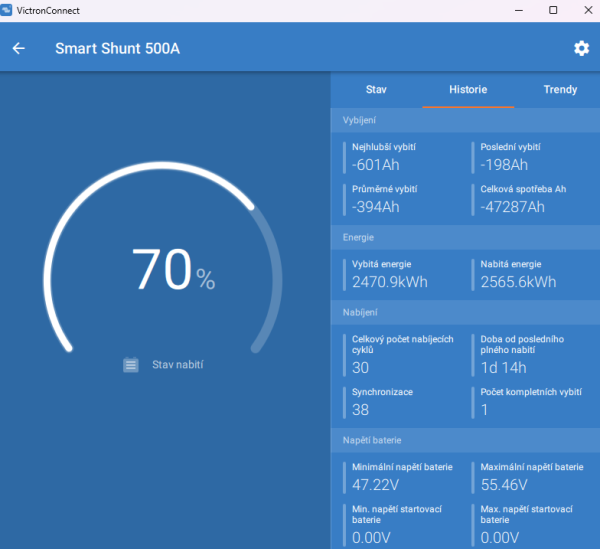Click the Nabíjení section header
Image resolution: width=600 pixels, height=549 pixels.
coord(465,312)
